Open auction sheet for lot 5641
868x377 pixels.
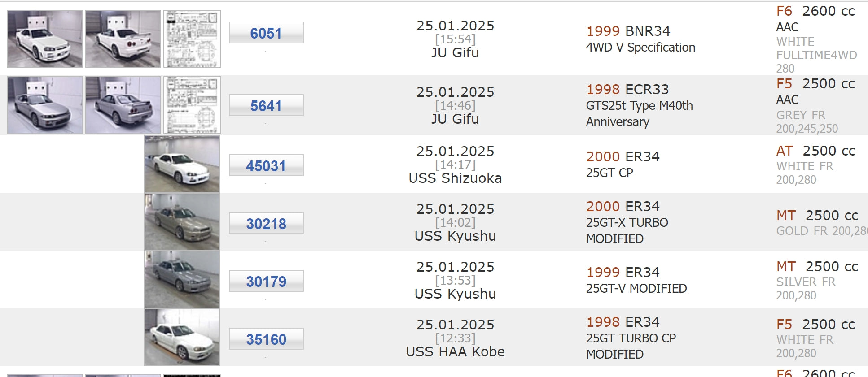pyautogui.click(x=192, y=105)
